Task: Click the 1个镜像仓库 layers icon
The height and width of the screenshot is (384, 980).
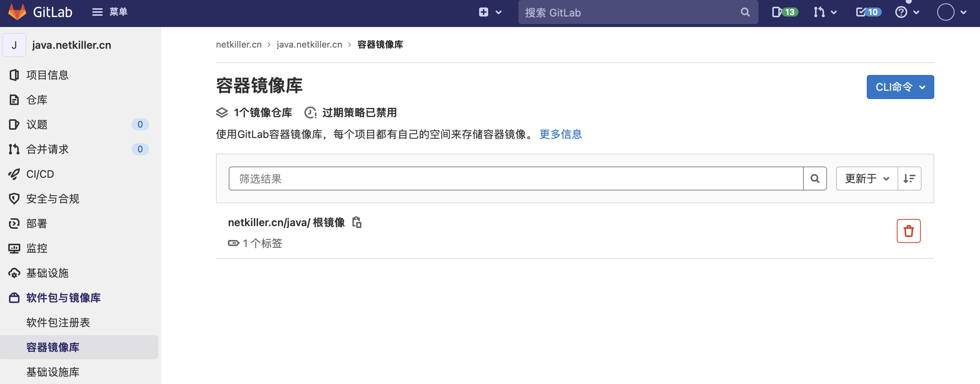Action: [x=222, y=112]
